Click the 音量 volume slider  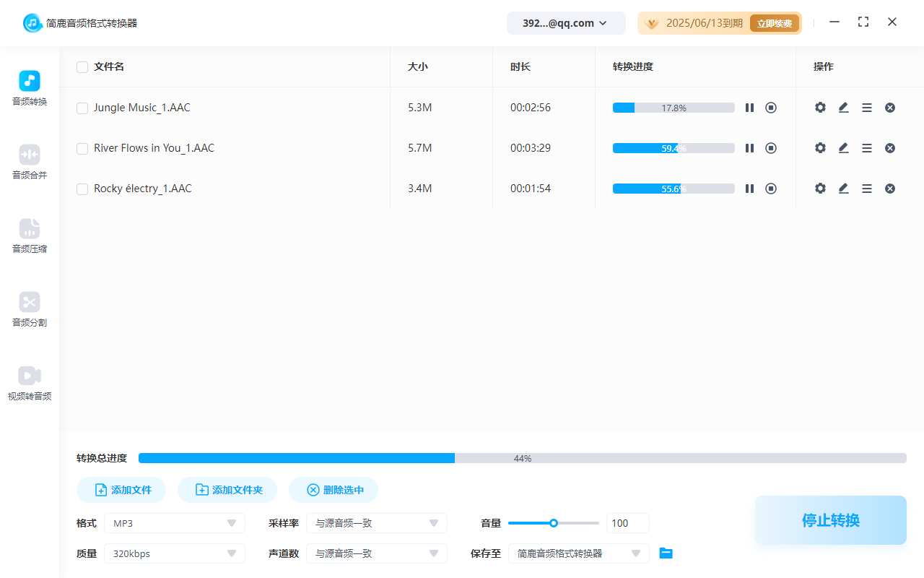pyautogui.click(x=554, y=523)
